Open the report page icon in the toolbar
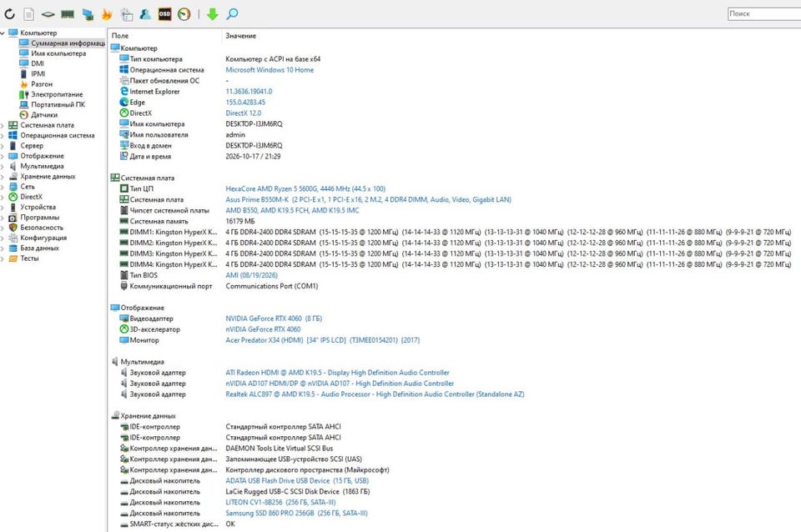Screen dimensions: 801x532 [x=29, y=14]
